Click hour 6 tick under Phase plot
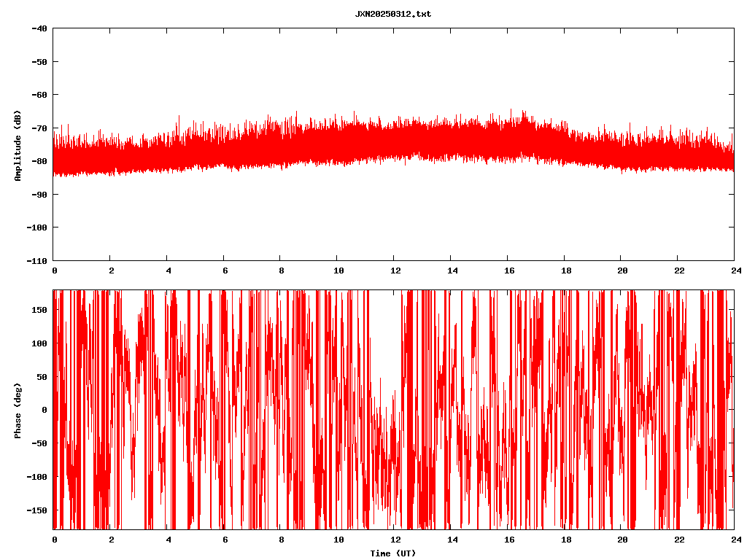 click(225, 540)
